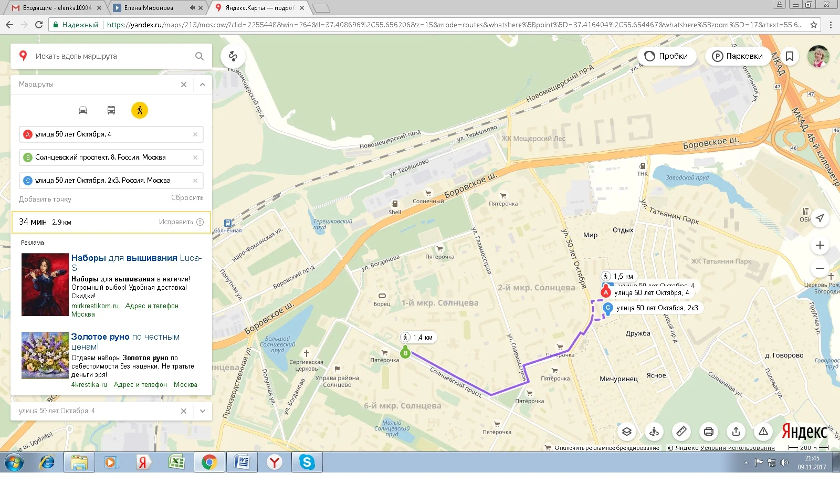
Task: Click the violinist ad thumbnail
Action: pos(45,285)
